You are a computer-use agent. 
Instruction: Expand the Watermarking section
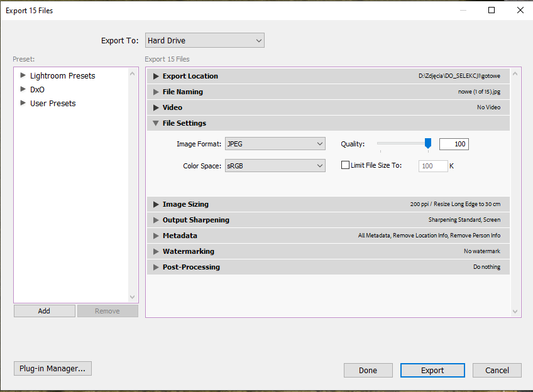click(157, 251)
